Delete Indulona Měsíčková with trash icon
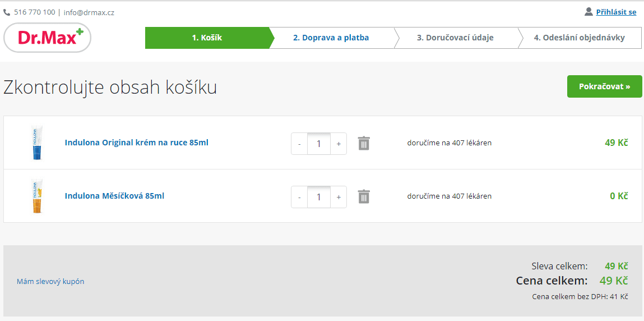The image size is (644, 321). (x=364, y=196)
